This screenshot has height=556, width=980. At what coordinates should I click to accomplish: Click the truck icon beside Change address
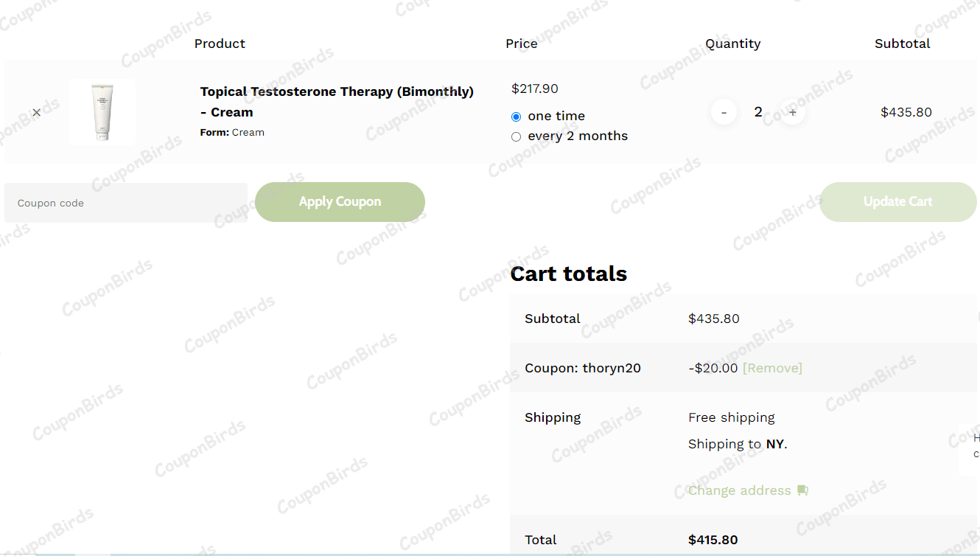pos(802,490)
